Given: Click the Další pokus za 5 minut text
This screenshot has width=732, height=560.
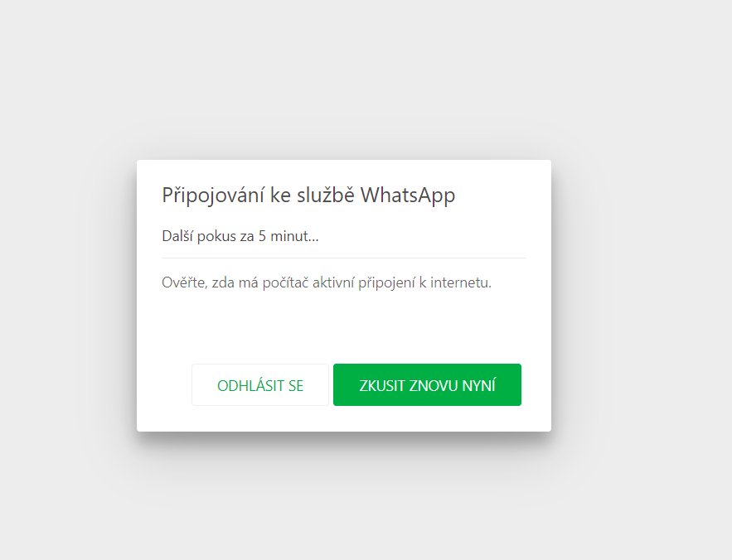Looking at the screenshot, I should point(240,236).
